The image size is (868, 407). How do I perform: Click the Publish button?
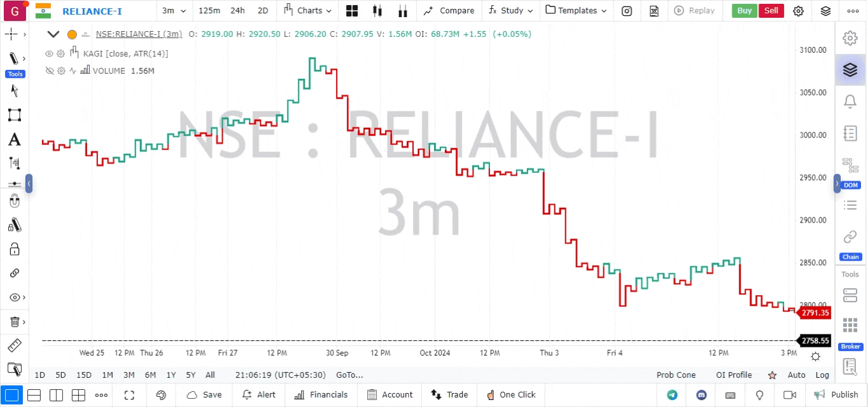[x=839, y=395]
